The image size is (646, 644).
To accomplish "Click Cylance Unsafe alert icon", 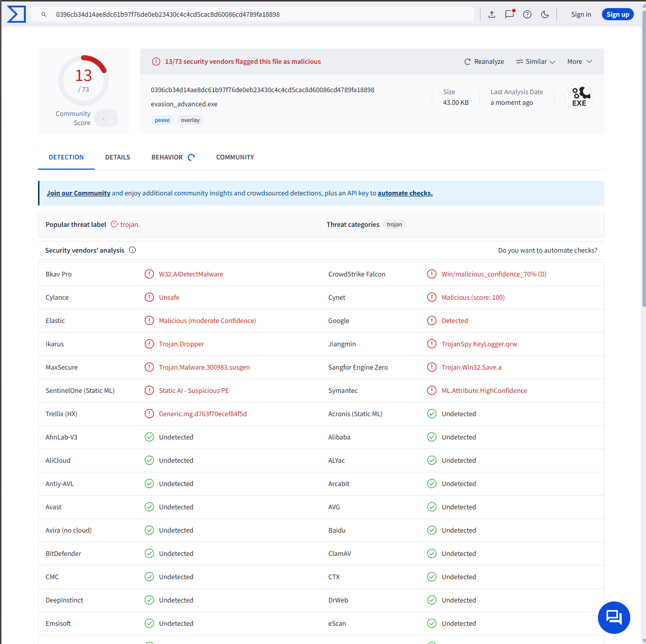I will (x=149, y=297).
